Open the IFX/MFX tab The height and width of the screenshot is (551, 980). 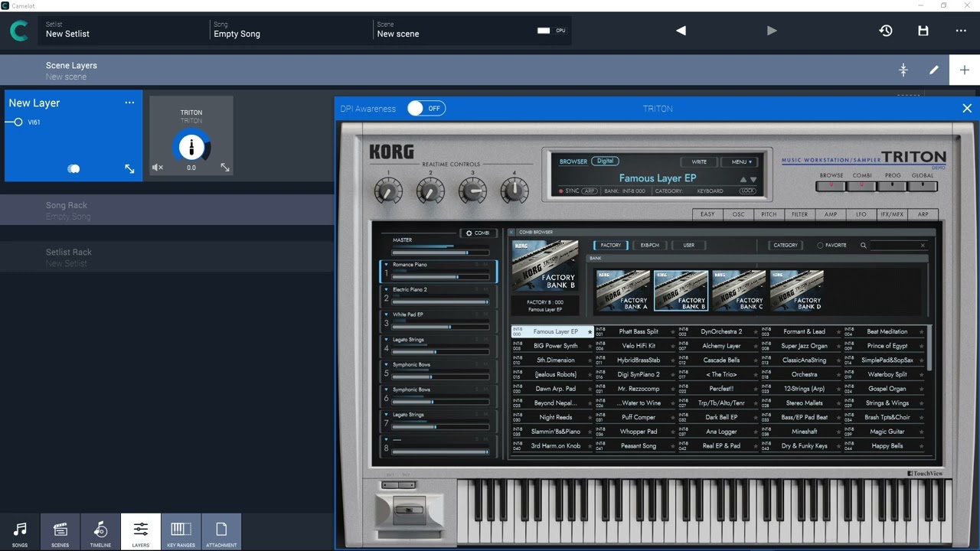pos(892,214)
